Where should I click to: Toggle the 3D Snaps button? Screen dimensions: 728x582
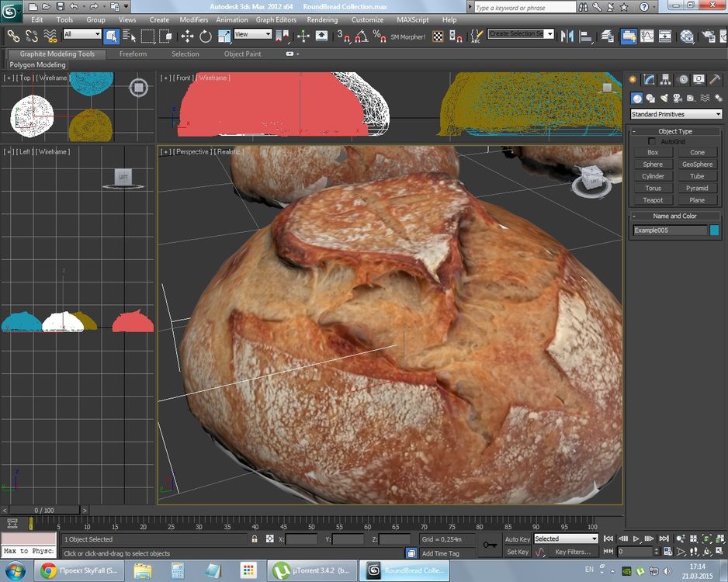[343, 36]
